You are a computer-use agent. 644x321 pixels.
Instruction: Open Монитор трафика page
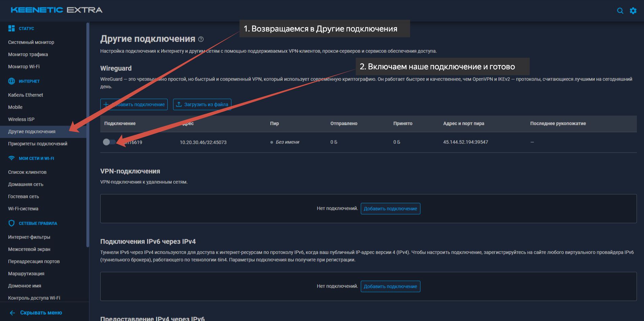click(x=28, y=54)
